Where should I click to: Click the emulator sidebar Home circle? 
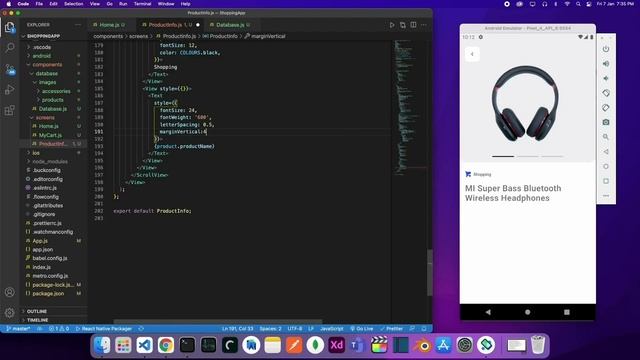pos(606,167)
